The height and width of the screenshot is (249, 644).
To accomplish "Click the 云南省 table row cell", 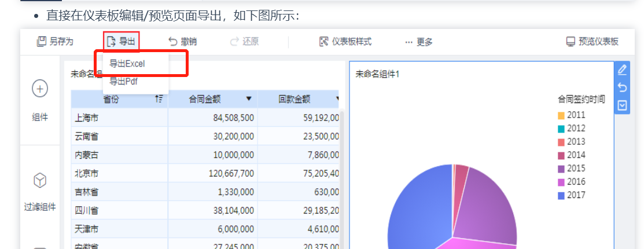I will (120, 137).
